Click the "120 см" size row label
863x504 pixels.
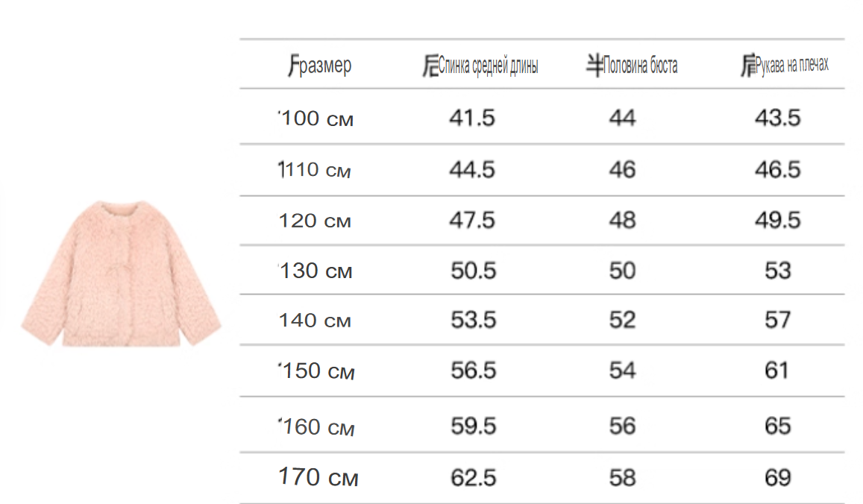point(315,221)
